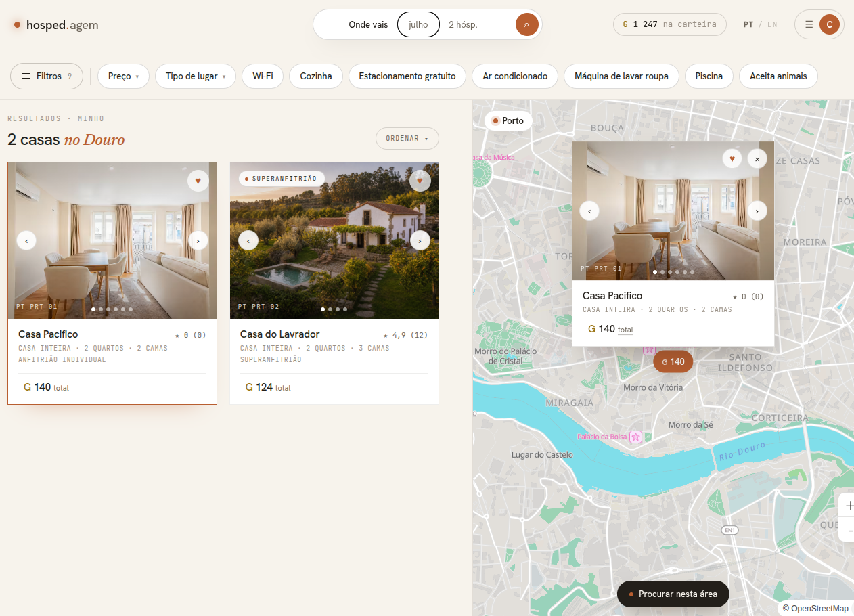Close the Casa Pacífico map popup

pyautogui.click(x=757, y=159)
